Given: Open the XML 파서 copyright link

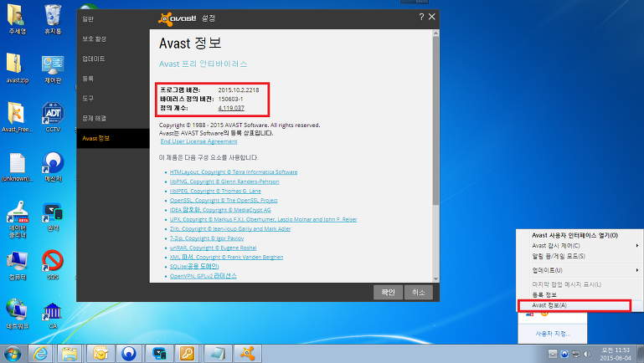Looking at the screenshot, I should point(226,257).
